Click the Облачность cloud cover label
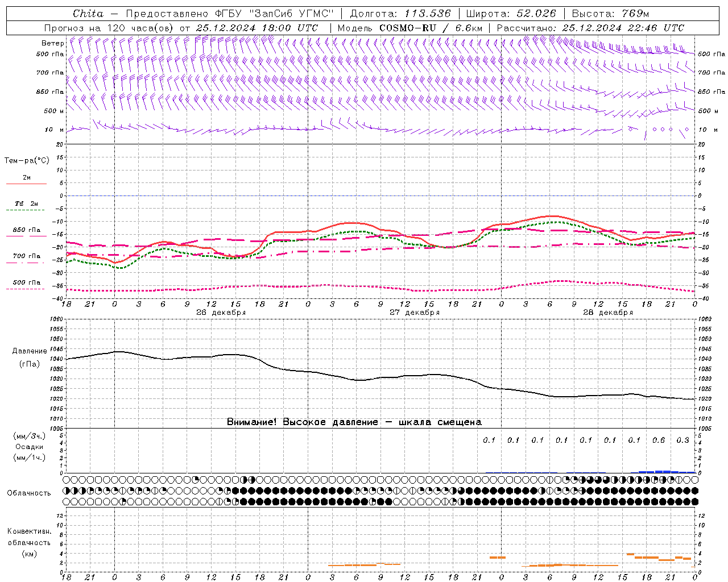This screenshot has width=728, height=582. click(29, 493)
